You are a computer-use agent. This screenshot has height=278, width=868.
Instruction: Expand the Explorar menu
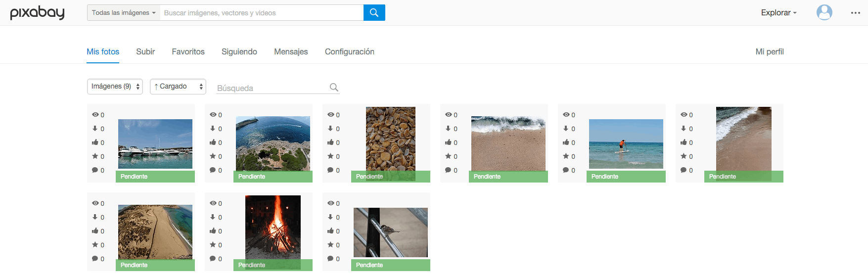(778, 13)
